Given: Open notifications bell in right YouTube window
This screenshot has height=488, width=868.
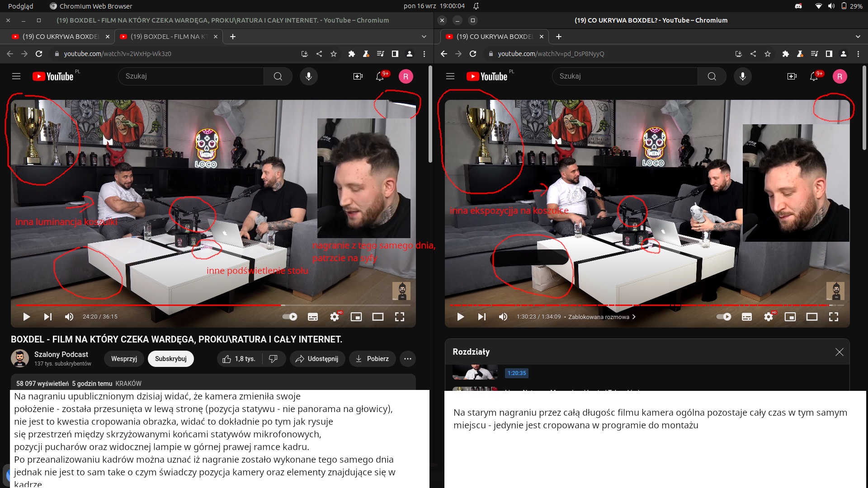Looking at the screenshot, I should pyautogui.click(x=814, y=76).
